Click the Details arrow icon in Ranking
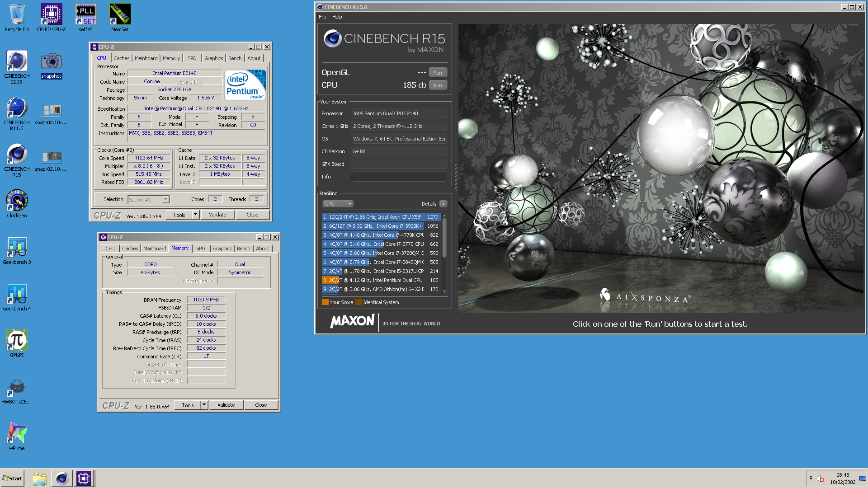The width and height of the screenshot is (868, 488). pyautogui.click(x=443, y=204)
